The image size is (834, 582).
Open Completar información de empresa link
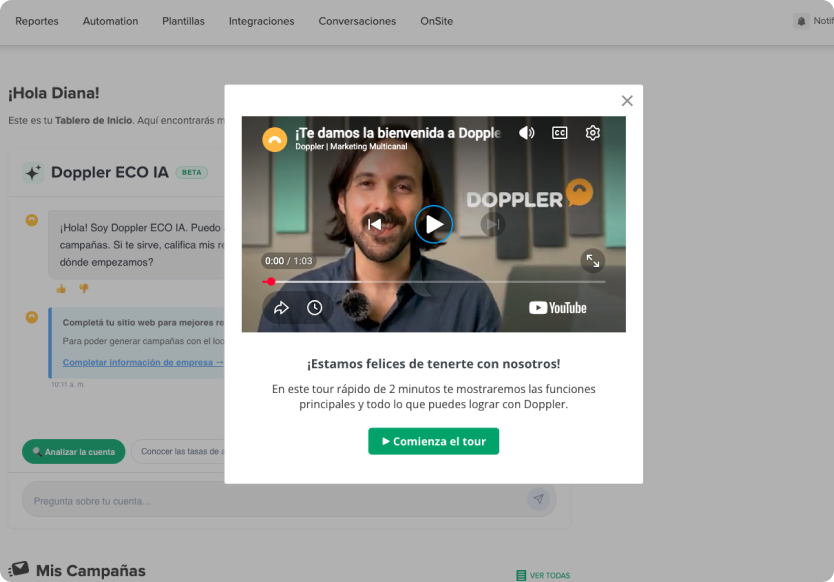point(143,362)
